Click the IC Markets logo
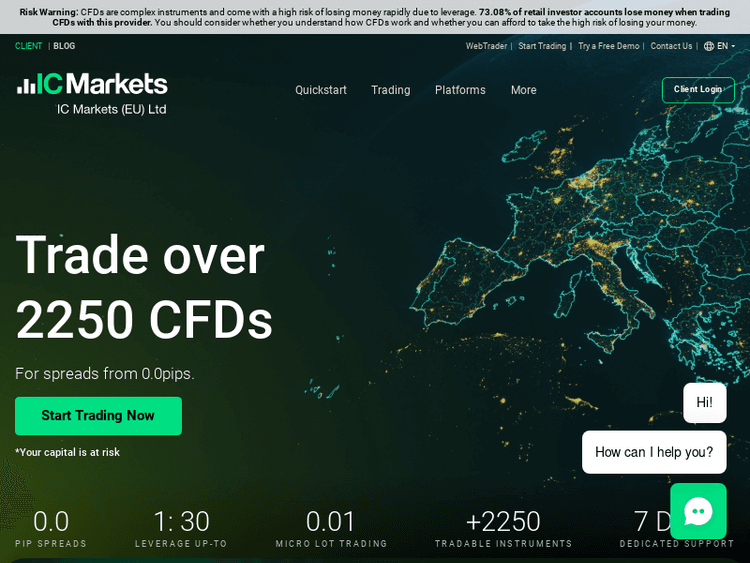The image size is (750, 563). (92, 84)
